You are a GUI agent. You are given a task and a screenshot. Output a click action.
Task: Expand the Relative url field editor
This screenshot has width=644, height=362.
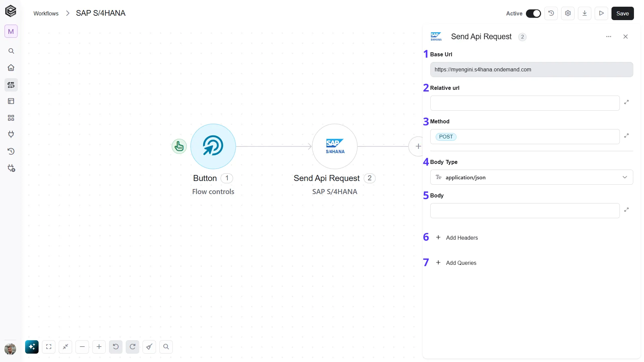[626, 102]
